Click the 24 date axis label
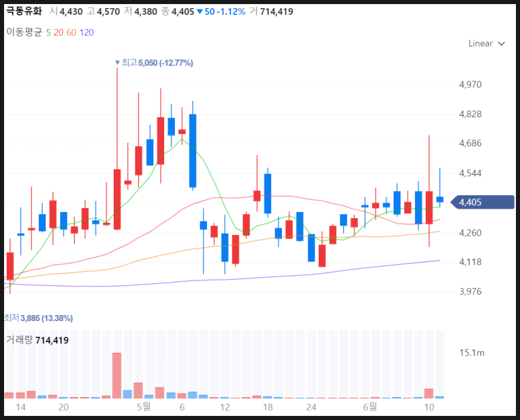520x420 pixels. pos(311,407)
